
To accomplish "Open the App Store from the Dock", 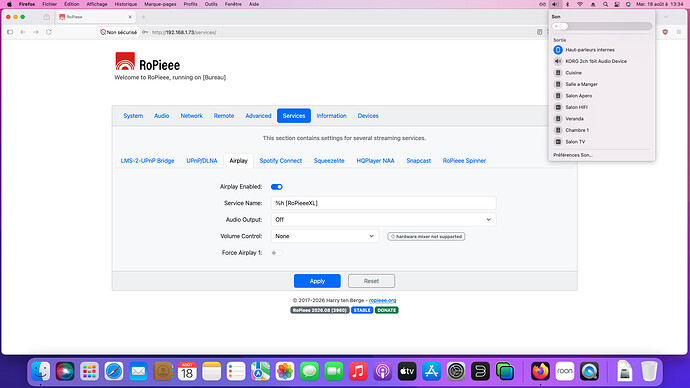I will pos(431,371).
